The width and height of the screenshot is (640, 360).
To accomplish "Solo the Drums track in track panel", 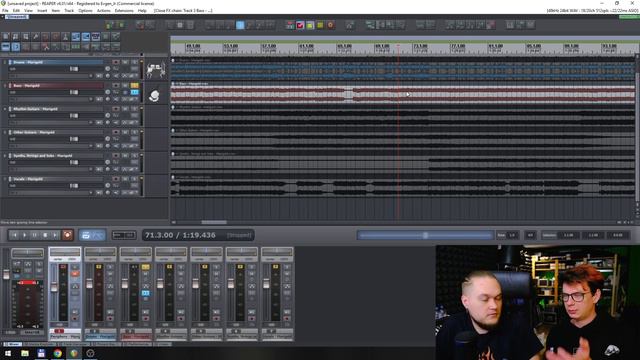I will click(135, 62).
